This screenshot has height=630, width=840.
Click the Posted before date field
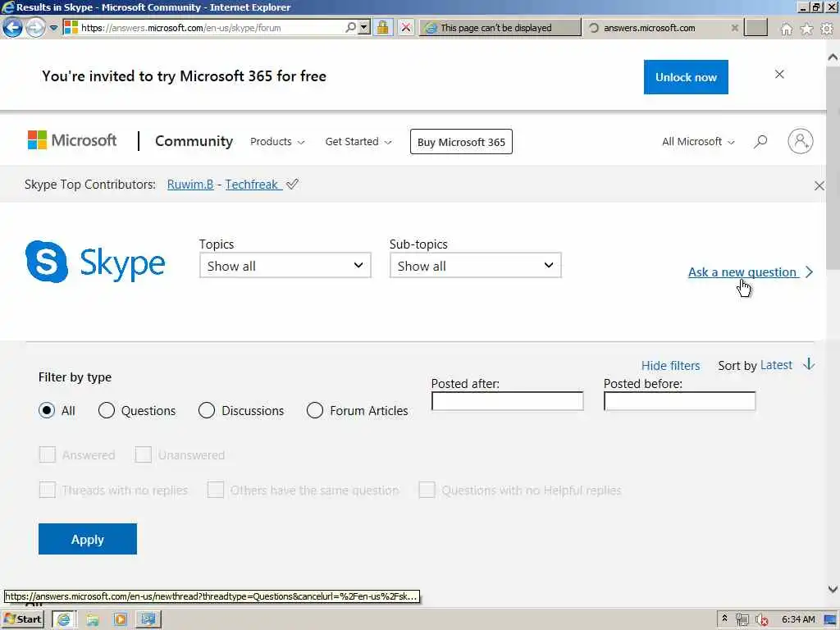pyautogui.click(x=679, y=401)
